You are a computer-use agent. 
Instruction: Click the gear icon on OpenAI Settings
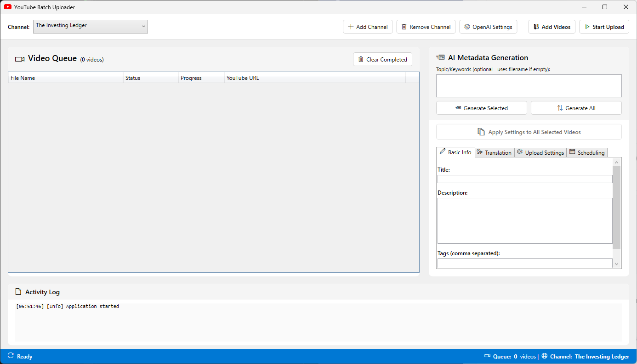[467, 27]
